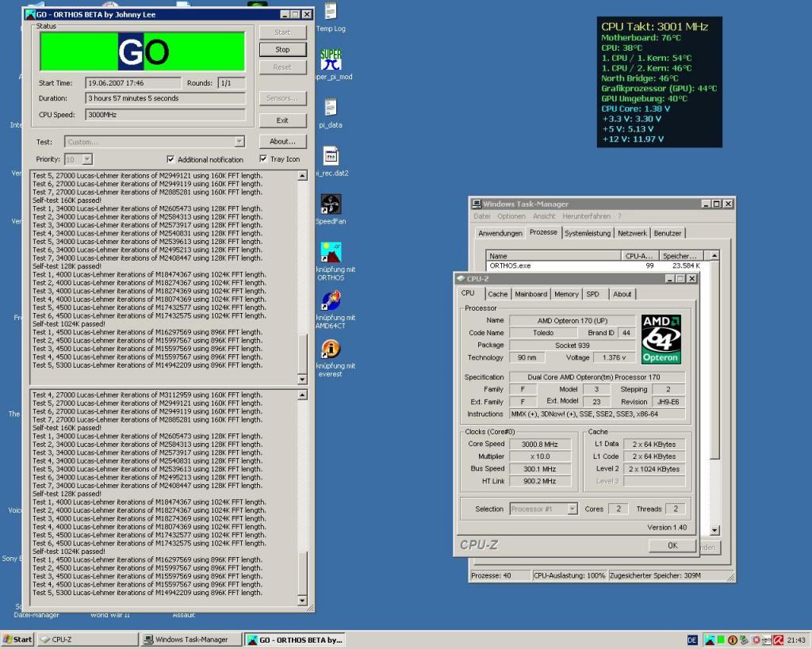Open the Cache tab in CPU-Z
Screen dimensions: 812x649
[497, 294]
